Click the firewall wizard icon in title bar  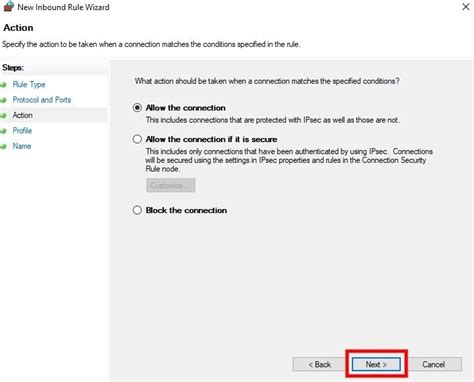tap(7, 6)
